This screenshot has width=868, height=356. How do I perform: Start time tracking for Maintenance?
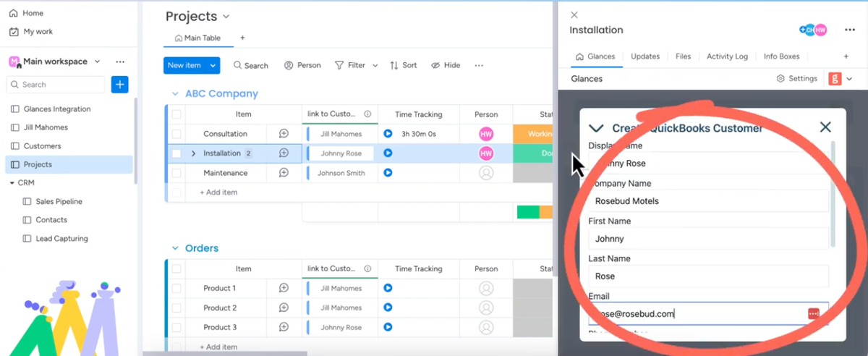click(388, 173)
